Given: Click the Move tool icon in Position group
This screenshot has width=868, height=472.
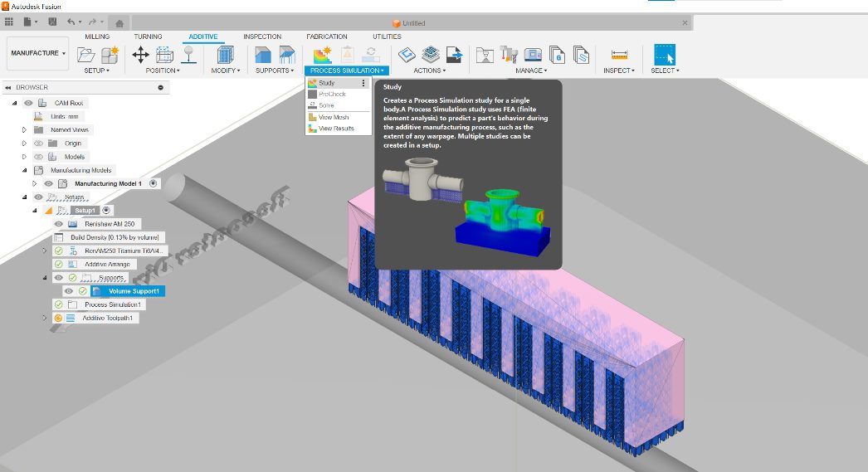Looking at the screenshot, I should (x=140, y=55).
